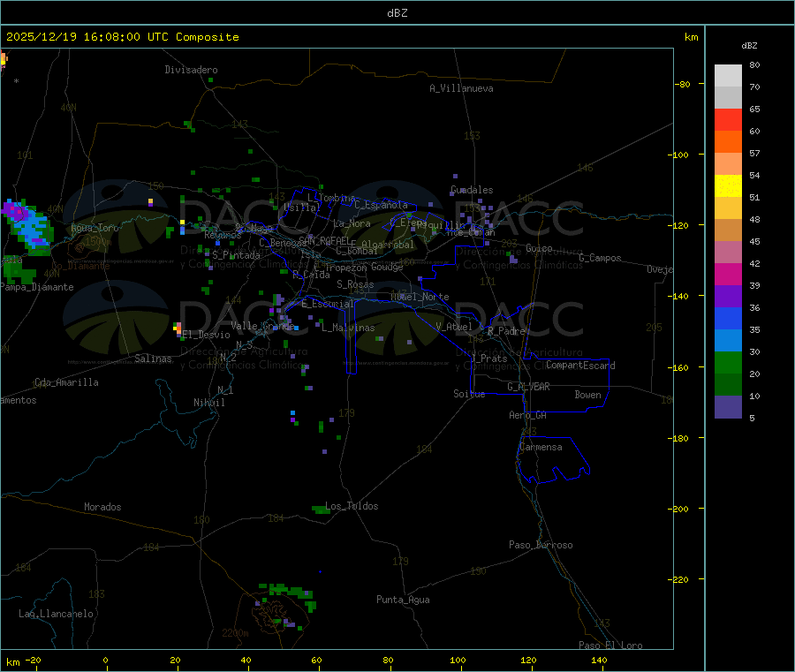795x672 pixels.
Task: Click the dark green 10–20 dBZ swatch
Action: (728, 385)
